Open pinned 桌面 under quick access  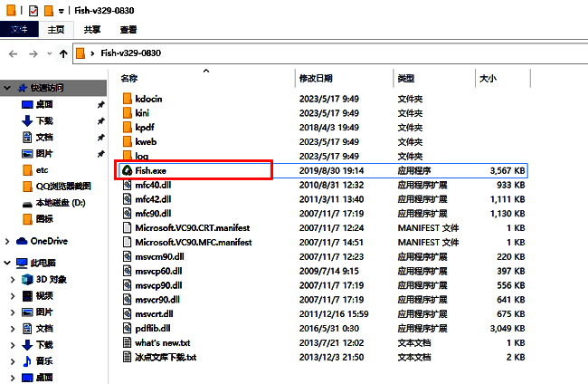click(44, 104)
